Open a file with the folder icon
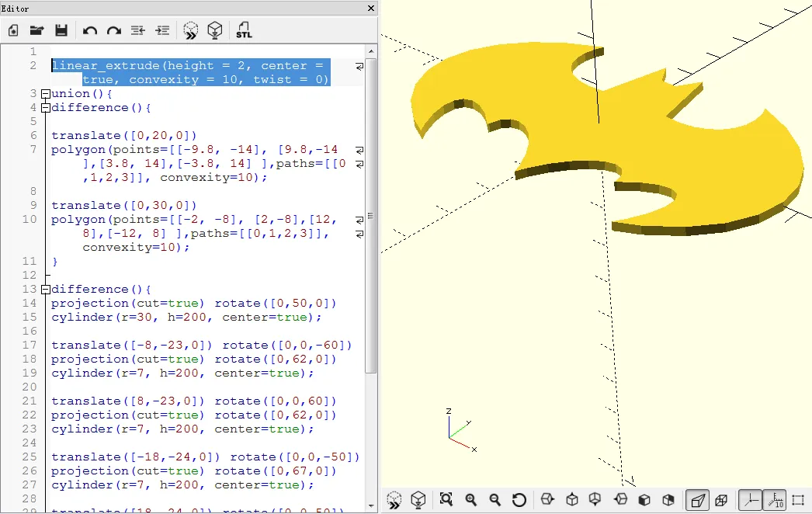 [36, 30]
